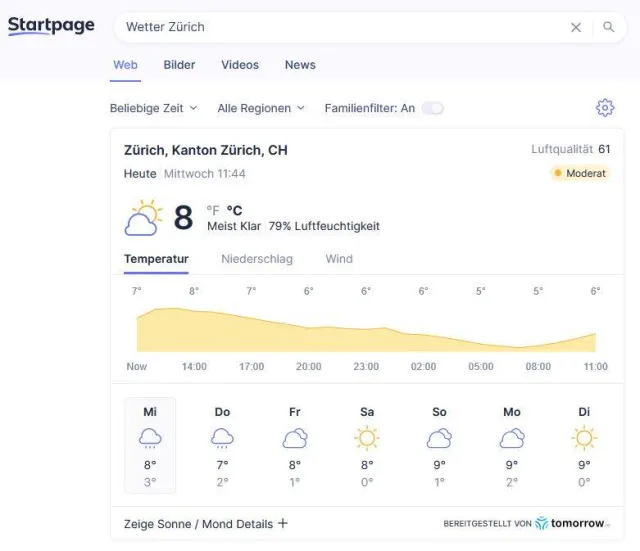Click the 14:00 point on temperature chart
The height and width of the screenshot is (551, 640).
pyautogui.click(x=194, y=310)
